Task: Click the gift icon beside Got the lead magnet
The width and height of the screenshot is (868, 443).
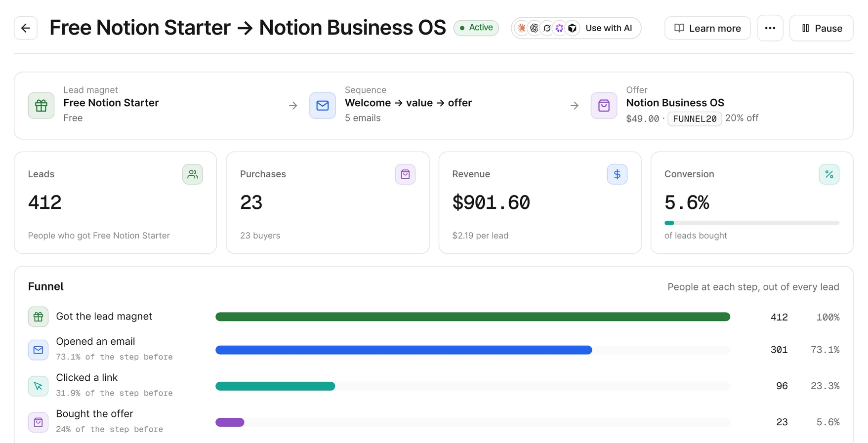Action: tap(38, 317)
